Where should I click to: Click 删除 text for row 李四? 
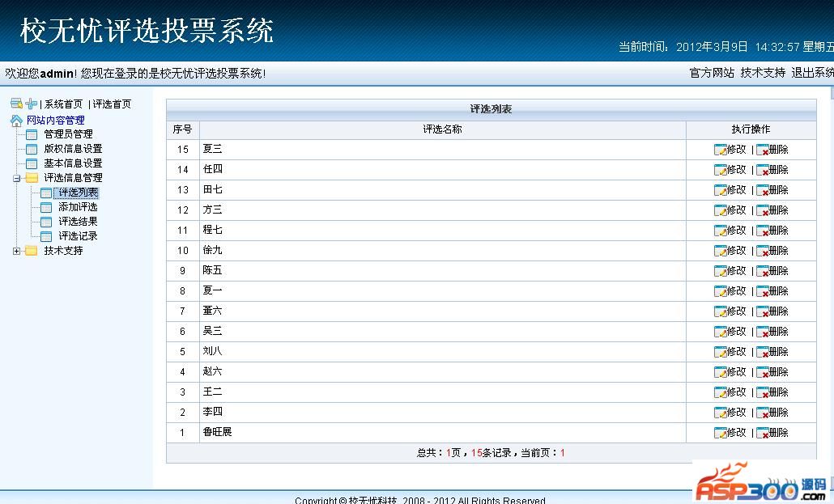(x=779, y=413)
